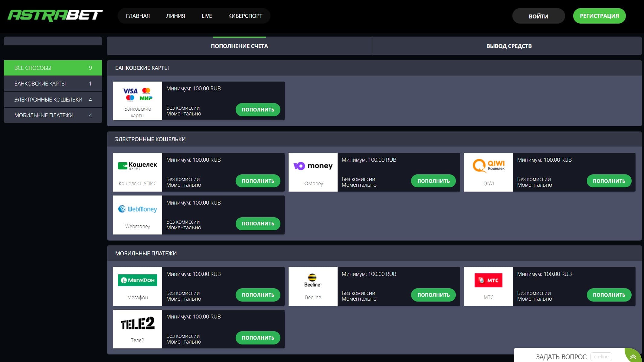
Task: Choose the МТС operator logo
Action: coord(489,280)
